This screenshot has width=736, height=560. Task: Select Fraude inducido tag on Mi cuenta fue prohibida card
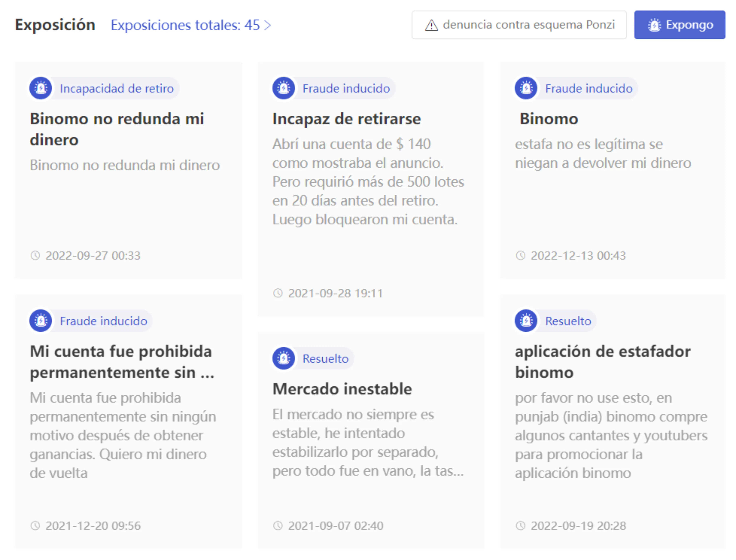tap(103, 321)
